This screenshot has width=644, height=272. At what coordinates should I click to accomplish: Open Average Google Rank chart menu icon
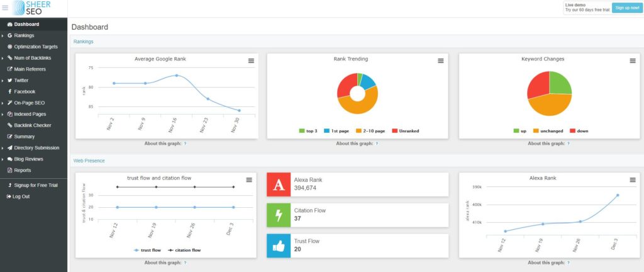point(251,61)
